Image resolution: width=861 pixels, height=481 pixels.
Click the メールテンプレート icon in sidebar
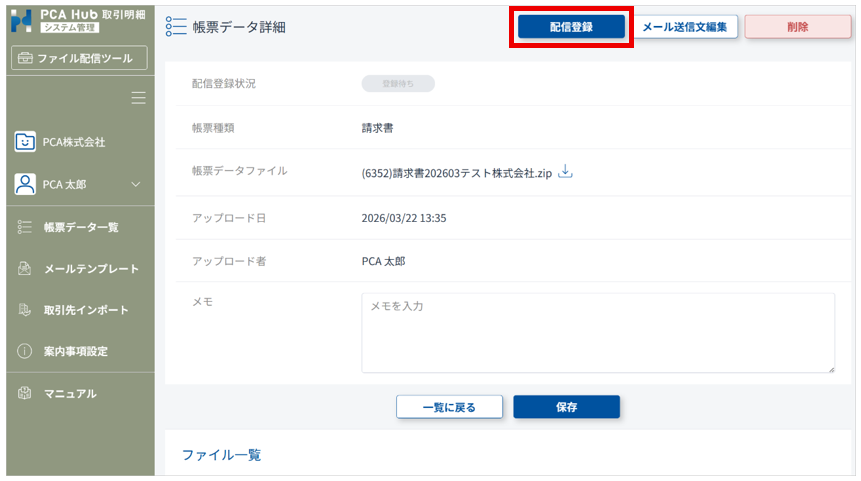pos(26,269)
